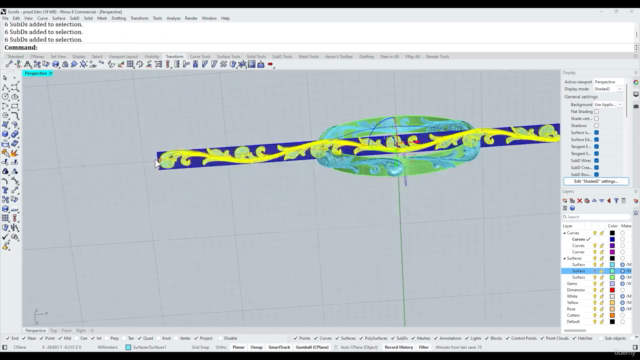640x360 pixels.
Task: Open the Layers panel help icon
Action: click(x=572, y=208)
